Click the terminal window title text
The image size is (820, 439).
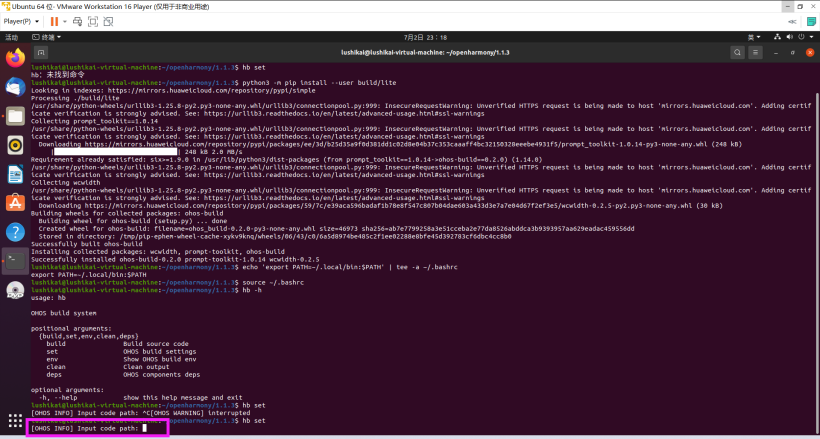coord(425,52)
